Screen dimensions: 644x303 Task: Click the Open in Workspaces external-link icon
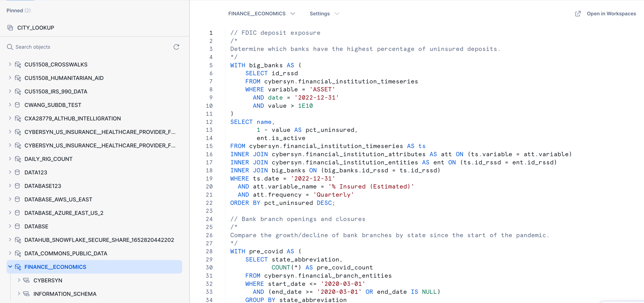click(578, 13)
